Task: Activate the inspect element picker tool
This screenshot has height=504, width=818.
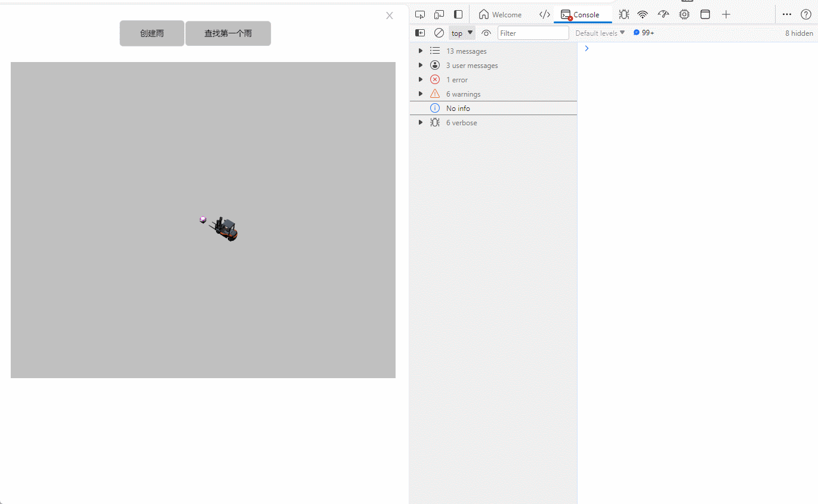Action: (420, 14)
